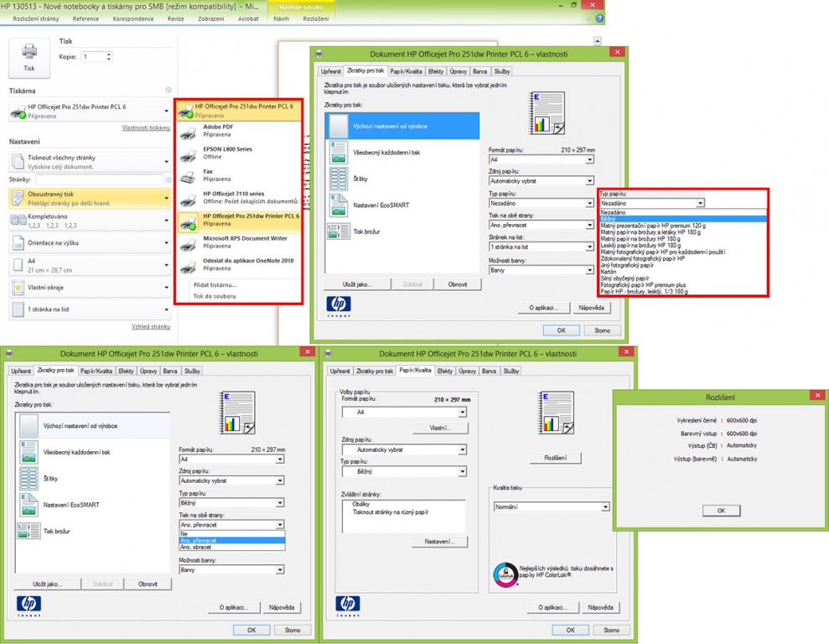Open Korespondence ribbon tab
Viewport: 829px width, 644px height.
[132, 18]
